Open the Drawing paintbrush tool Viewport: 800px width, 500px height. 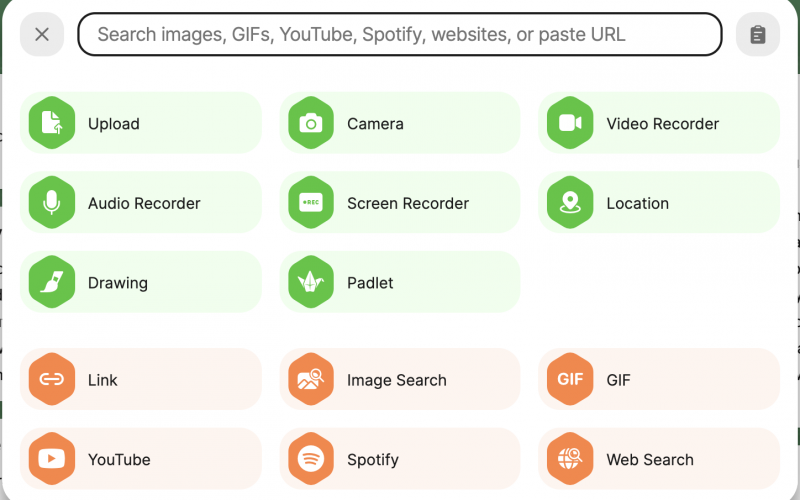pos(52,282)
